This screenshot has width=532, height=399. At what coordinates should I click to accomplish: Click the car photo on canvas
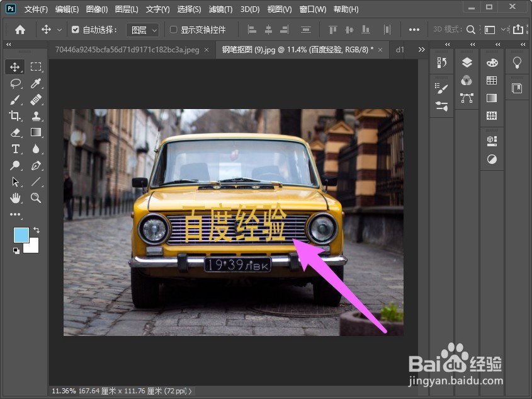[x=234, y=223]
